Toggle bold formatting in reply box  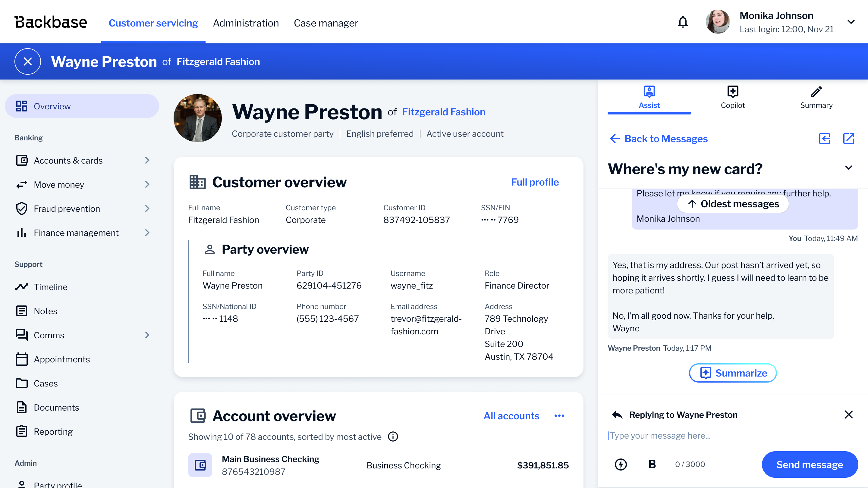tap(652, 464)
